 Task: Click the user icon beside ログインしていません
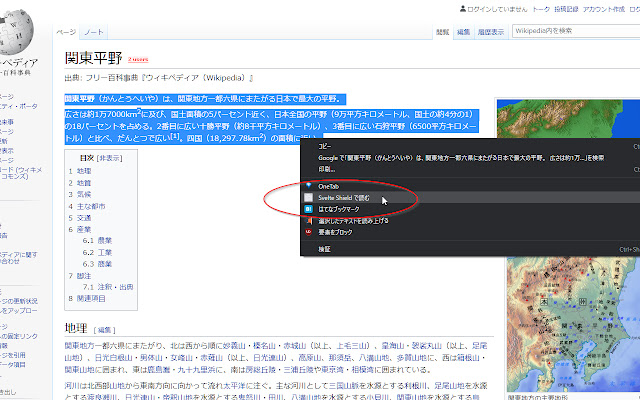click(x=462, y=9)
